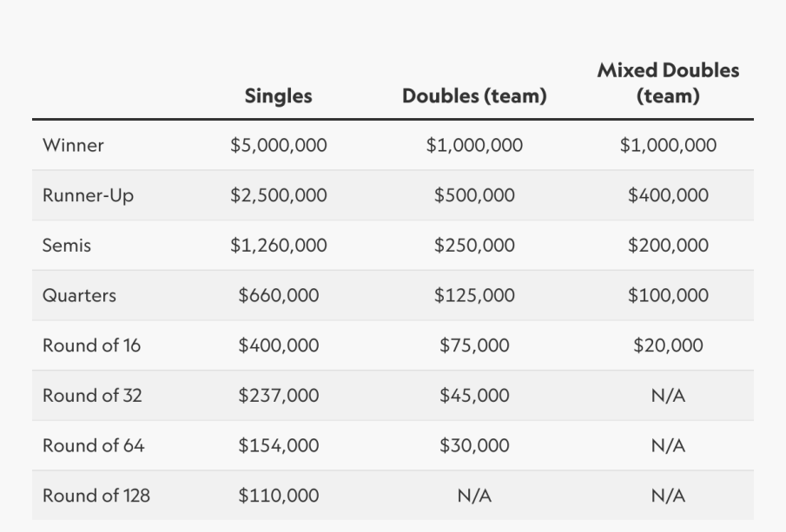Click the $110,000 Round of 128 cell
This screenshot has width=786, height=532.
[279, 496]
